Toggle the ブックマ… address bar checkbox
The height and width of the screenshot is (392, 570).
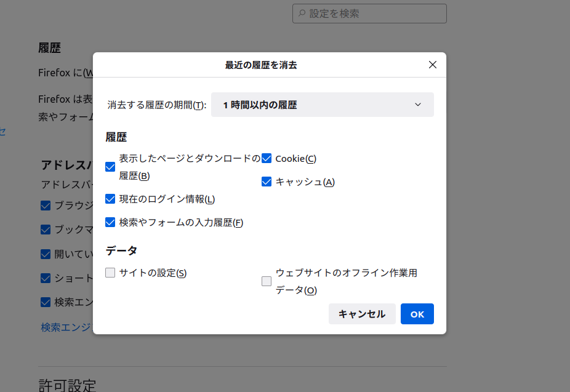(46, 230)
